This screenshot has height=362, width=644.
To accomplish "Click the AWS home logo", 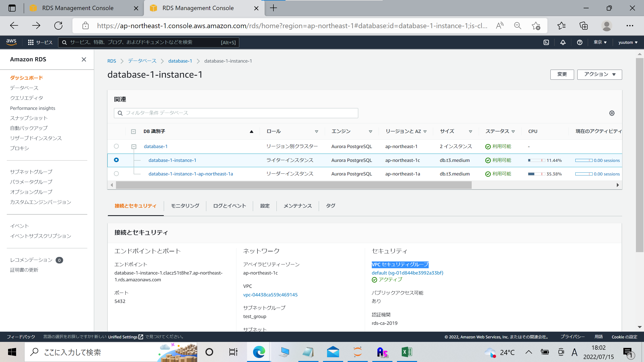I will [11, 42].
